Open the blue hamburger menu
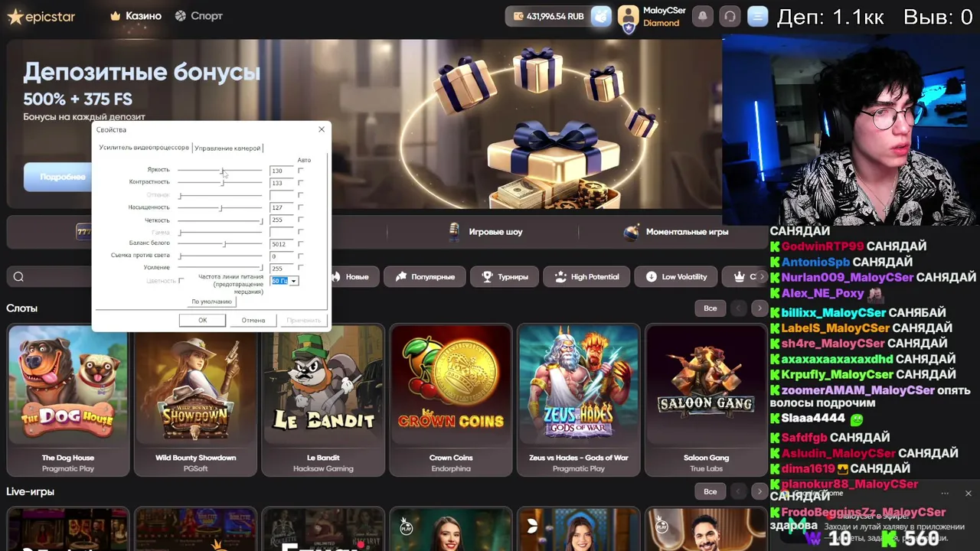The image size is (980, 551). [757, 16]
